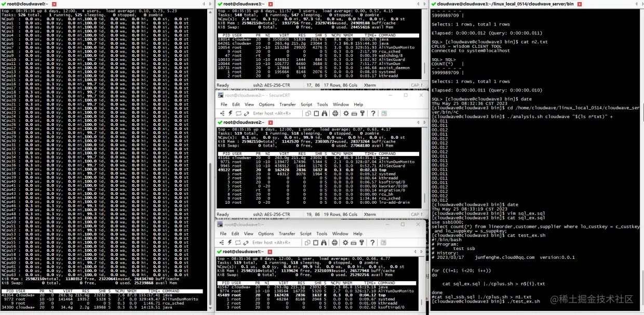Close the root@cloudwave1:~ tab
The image size is (644, 315).
(270, 252)
